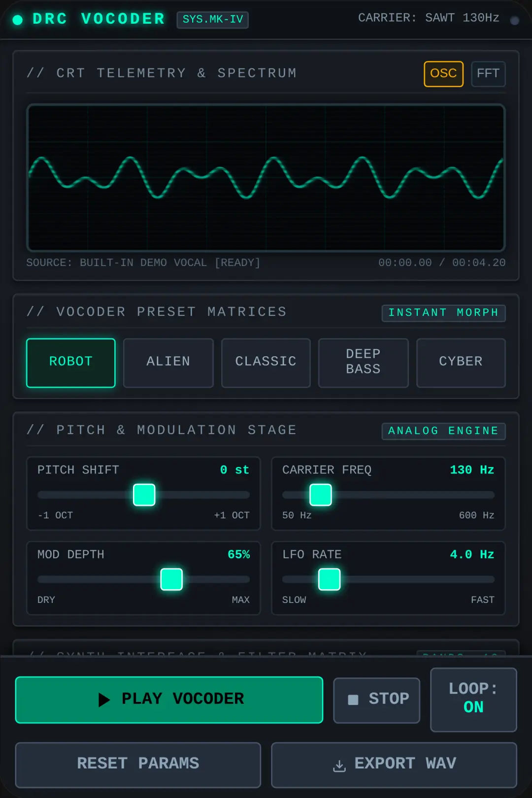
Task: Click '// PITCH & MODULATION STAGE' heading
Action: click(x=162, y=431)
